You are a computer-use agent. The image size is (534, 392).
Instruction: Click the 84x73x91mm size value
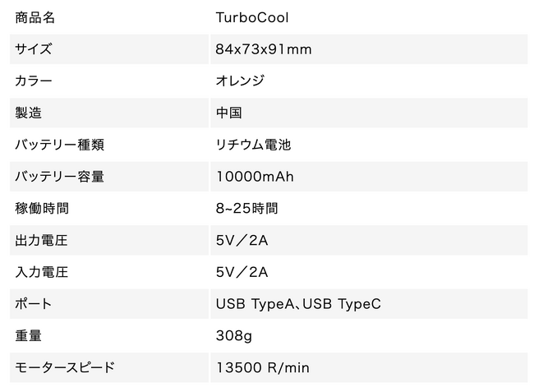pyautogui.click(x=264, y=49)
